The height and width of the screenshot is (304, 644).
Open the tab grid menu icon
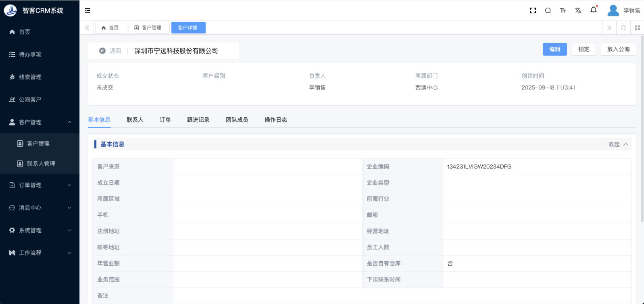tap(637, 28)
